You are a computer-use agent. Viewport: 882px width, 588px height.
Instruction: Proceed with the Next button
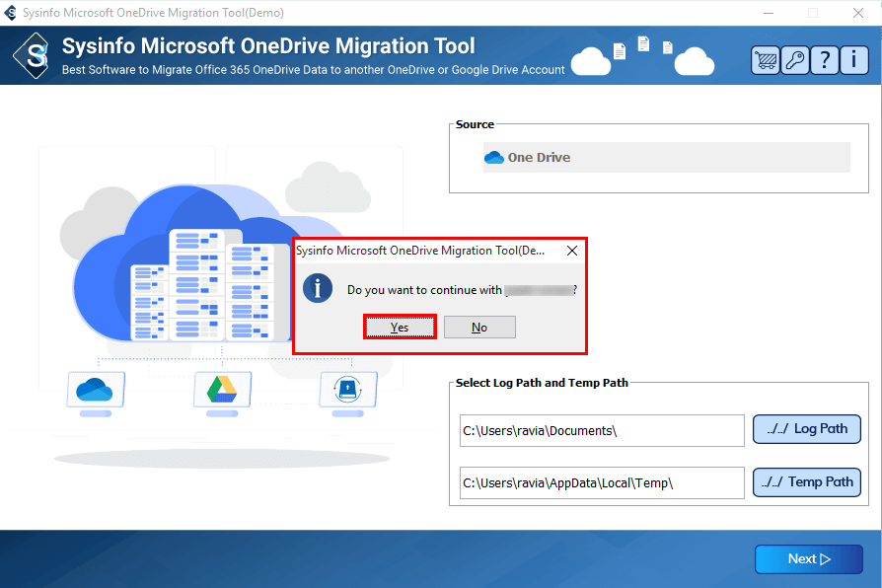[808, 558]
